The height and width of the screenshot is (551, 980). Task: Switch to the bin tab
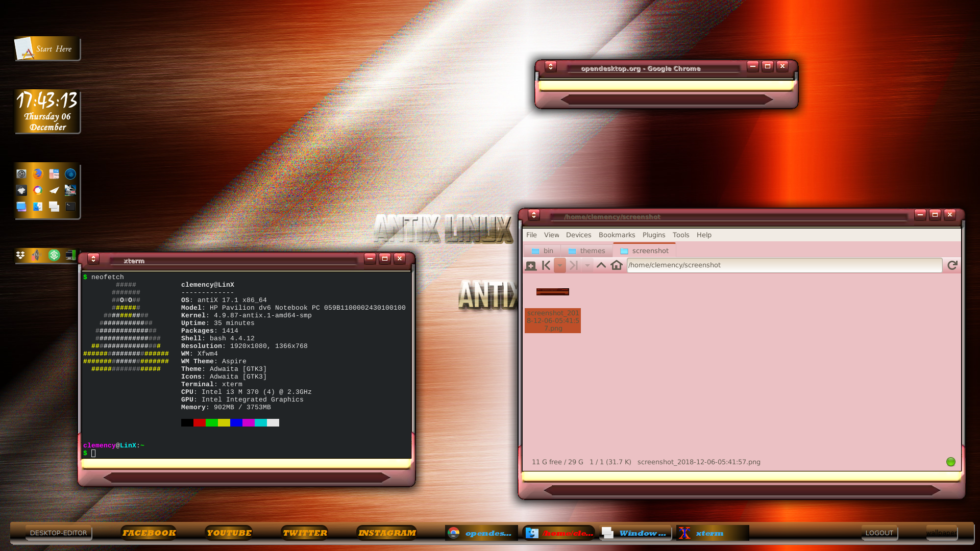click(543, 251)
